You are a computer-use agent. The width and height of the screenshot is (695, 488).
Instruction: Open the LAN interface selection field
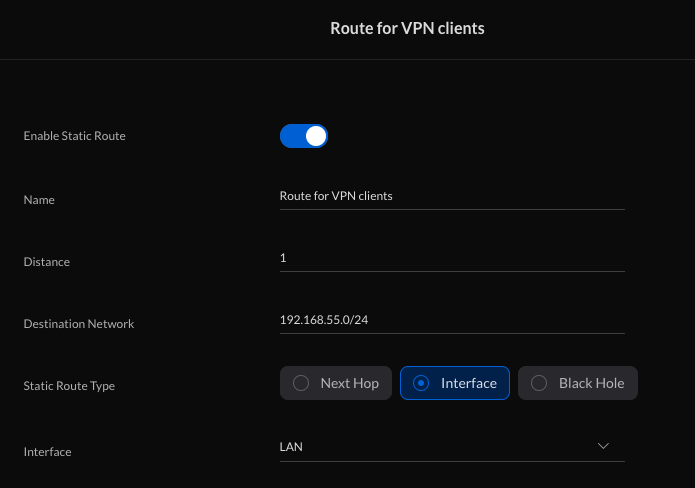pyautogui.click(x=452, y=447)
